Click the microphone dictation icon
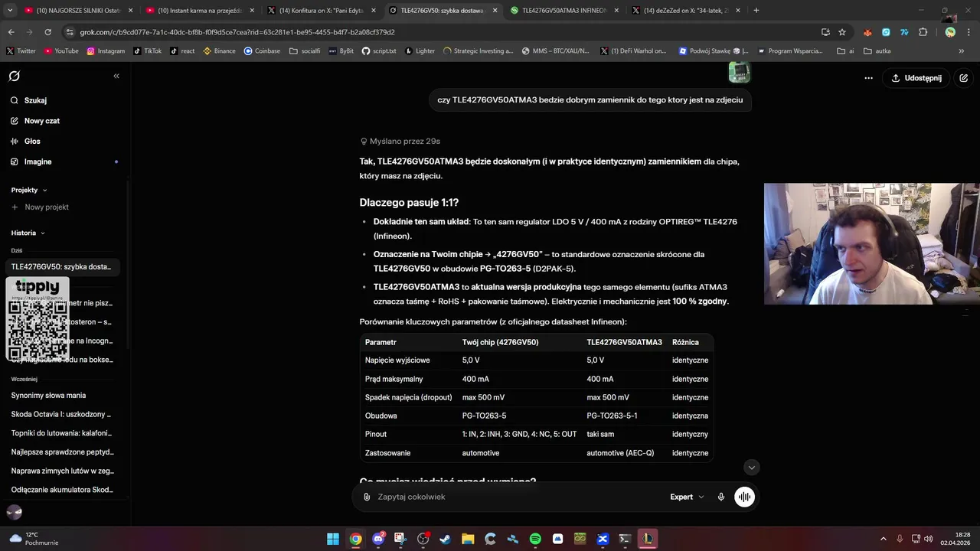The image size is (980, 551). 721,497
